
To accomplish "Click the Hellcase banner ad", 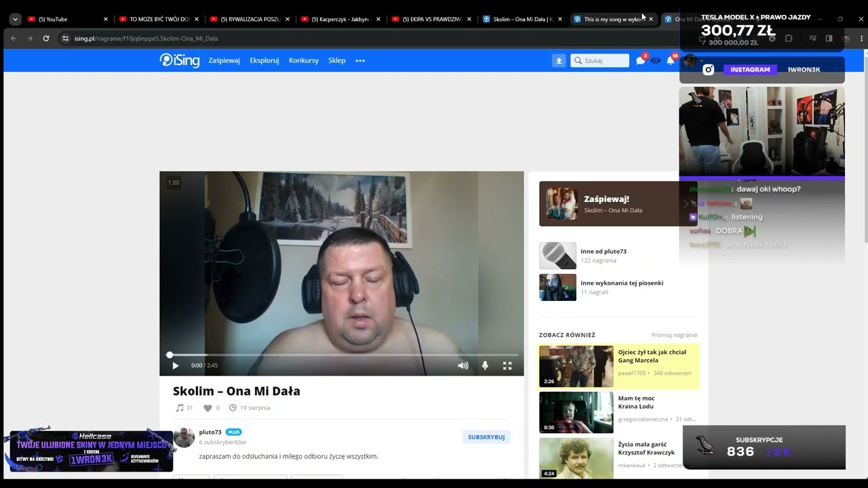I will point(92,451).
